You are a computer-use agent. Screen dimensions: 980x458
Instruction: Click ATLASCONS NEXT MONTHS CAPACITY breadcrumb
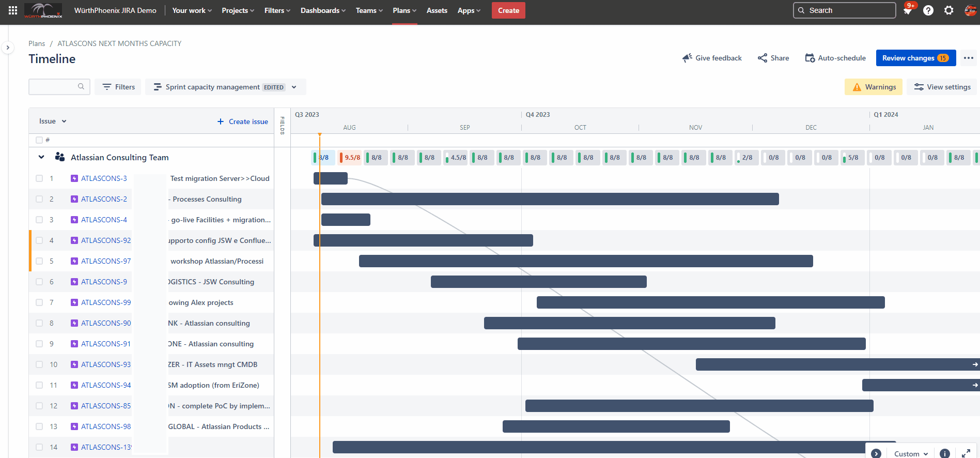click(119, 43)
